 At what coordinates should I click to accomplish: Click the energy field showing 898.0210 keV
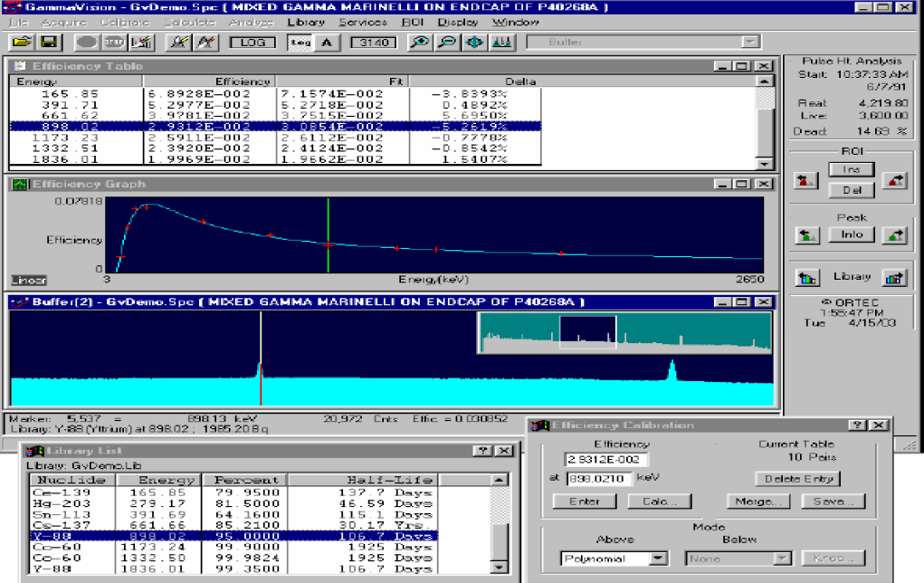click(599, 479)
